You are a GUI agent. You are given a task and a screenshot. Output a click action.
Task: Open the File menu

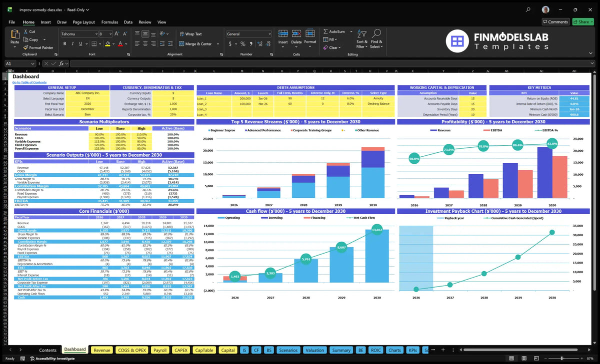[11, 22]
